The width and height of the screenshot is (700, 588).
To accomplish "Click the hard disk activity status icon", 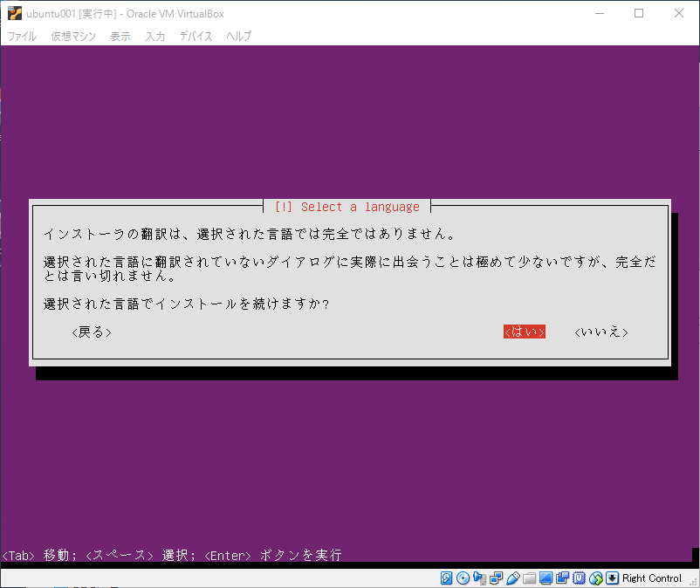I will (446, 578).
